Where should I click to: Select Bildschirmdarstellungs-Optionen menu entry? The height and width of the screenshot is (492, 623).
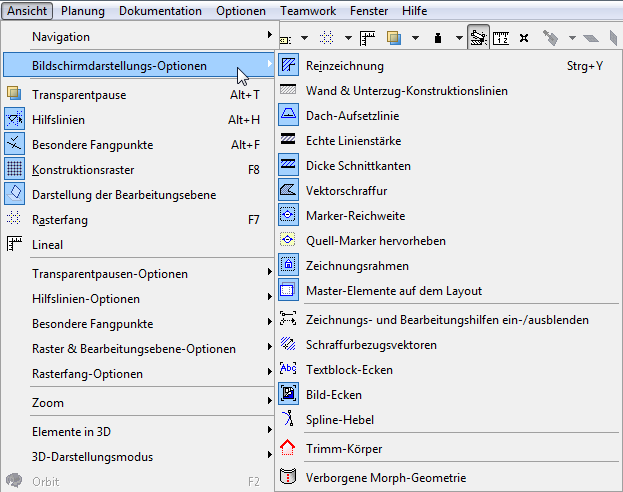(x=138, y=66)
